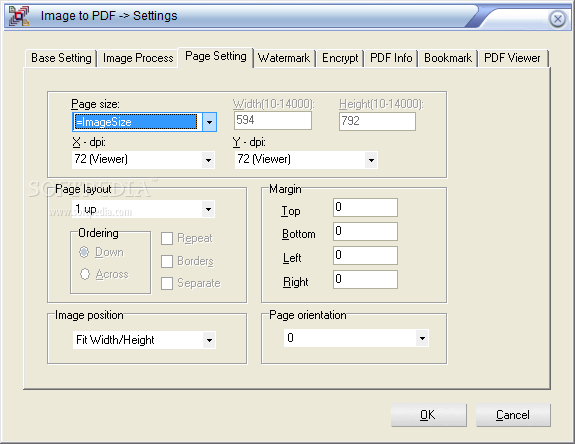Image resolution: width=575 pixels, height=444 pixels.
Task: Enable the Repeat checkbox
Action: [x=167, y=238]
